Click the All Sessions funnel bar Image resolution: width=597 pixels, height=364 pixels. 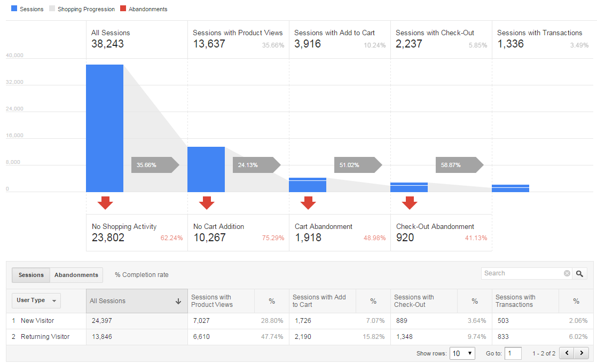(x=105, y=126)
